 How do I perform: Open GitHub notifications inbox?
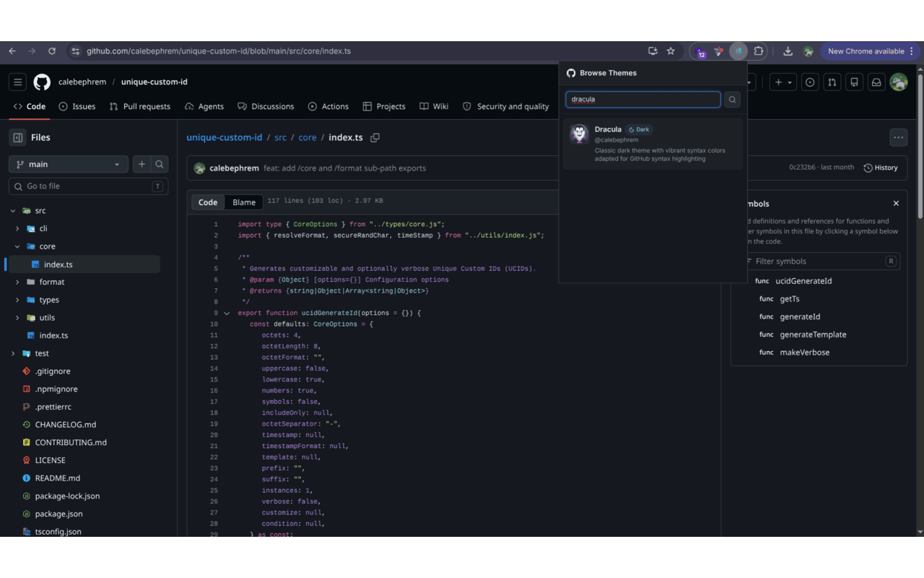point(876,82)
